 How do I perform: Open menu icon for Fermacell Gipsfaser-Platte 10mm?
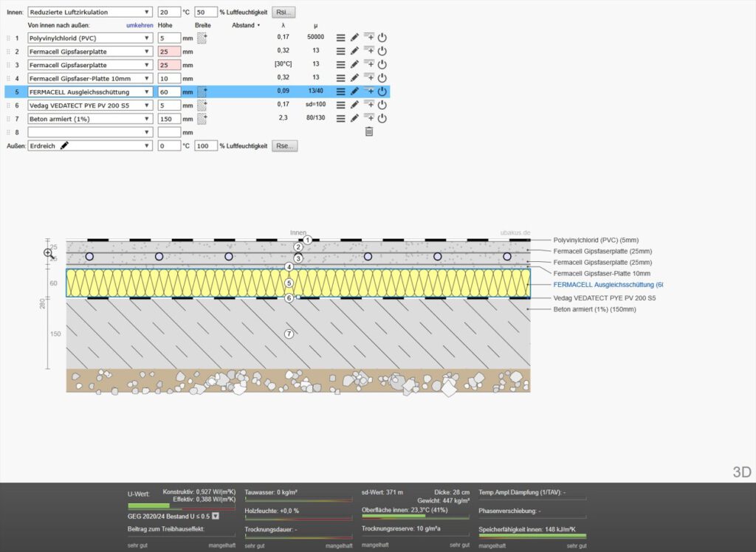pos(340,78)
